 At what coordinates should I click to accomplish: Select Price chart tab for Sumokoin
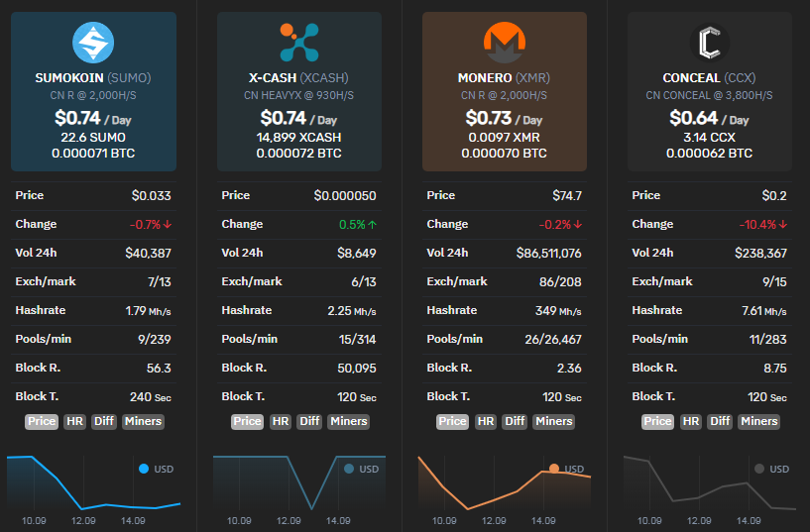pyautogui.click(x=42, y=422)
